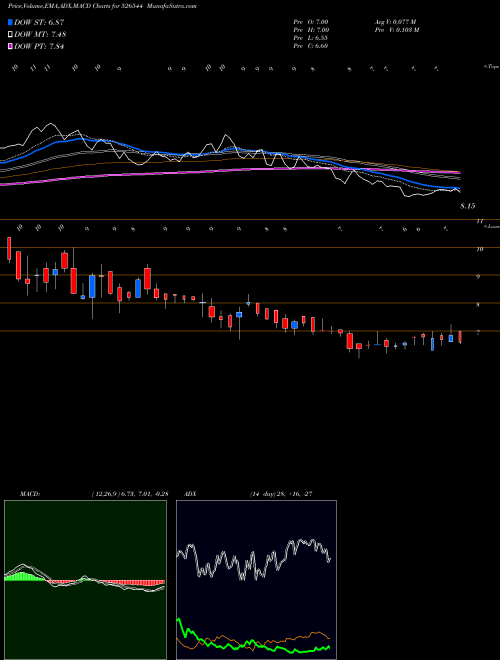This screenshot has width=500, height=660.
Task: Click the first red candlestick on the price chart
Action: [x=9, y=249]
